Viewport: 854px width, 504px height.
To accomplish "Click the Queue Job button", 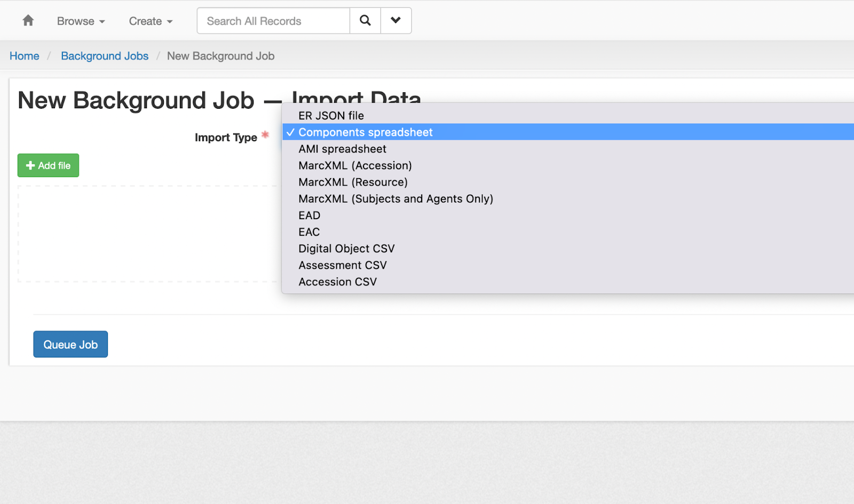I will point(70,344).
